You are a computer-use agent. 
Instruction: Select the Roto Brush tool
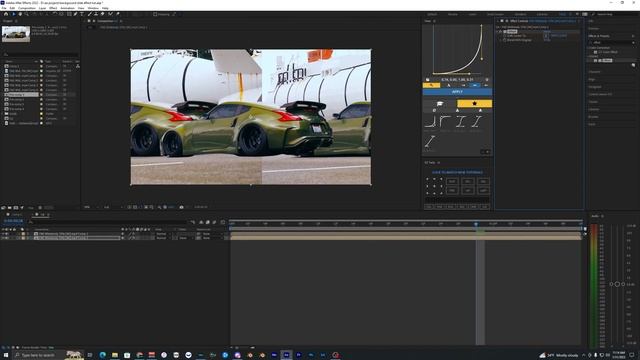click(x=110, y=14)
